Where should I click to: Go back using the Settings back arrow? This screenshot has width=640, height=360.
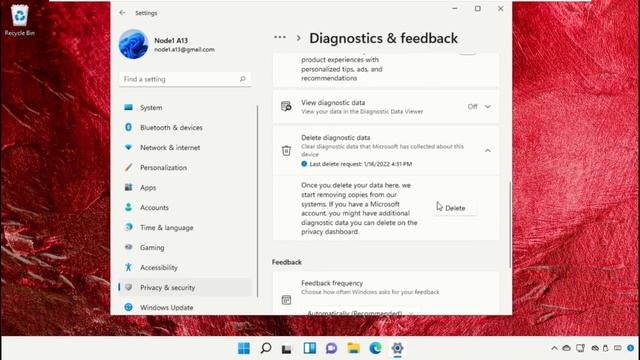tap(122, 13)
